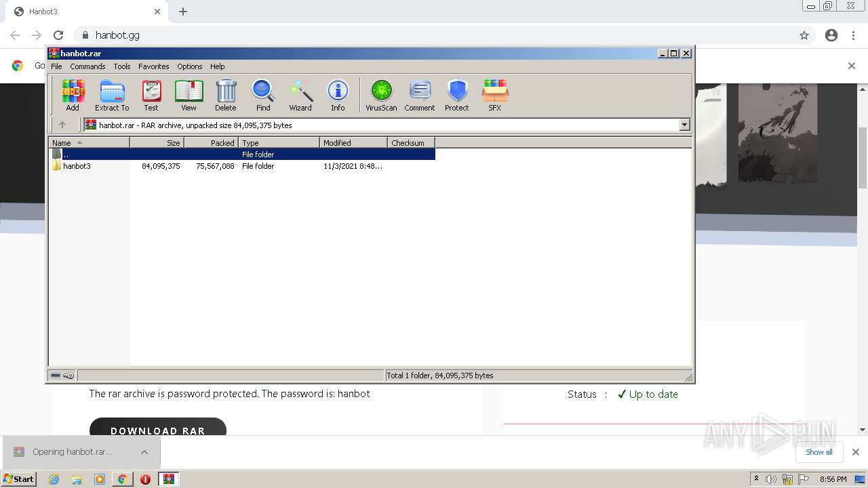Click the Start button
The width and height of the screenshot is (868, 488).
[x=19, y=479]
